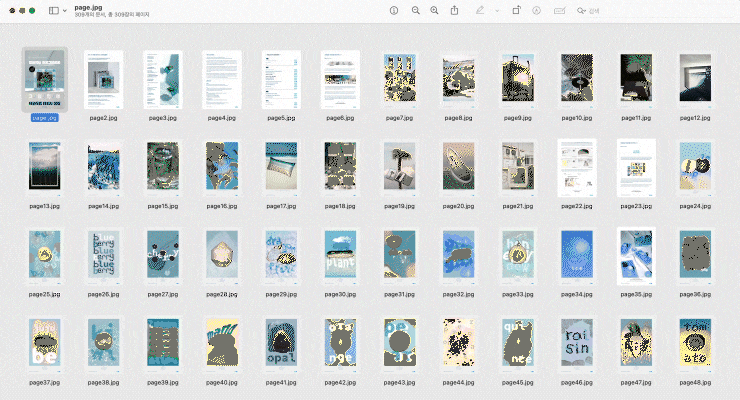Click the form filling toolbar icon
Screen dimensions: 740x400
pos(558,10)
